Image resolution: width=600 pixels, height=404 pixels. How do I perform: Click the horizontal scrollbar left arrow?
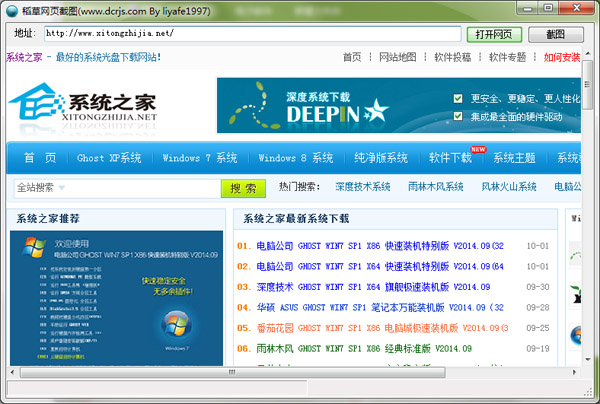13,372
